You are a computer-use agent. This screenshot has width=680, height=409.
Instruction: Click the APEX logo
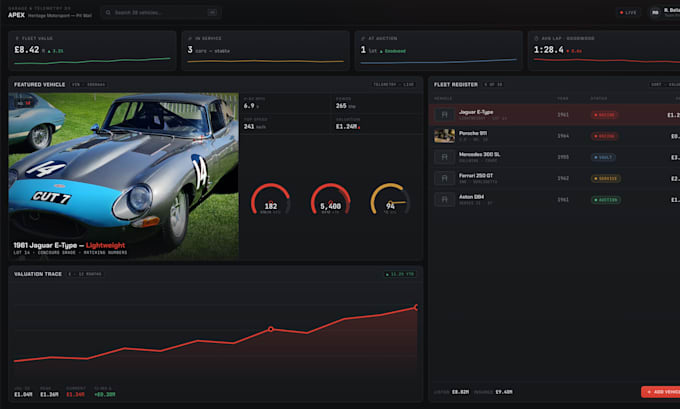point(16,15)
